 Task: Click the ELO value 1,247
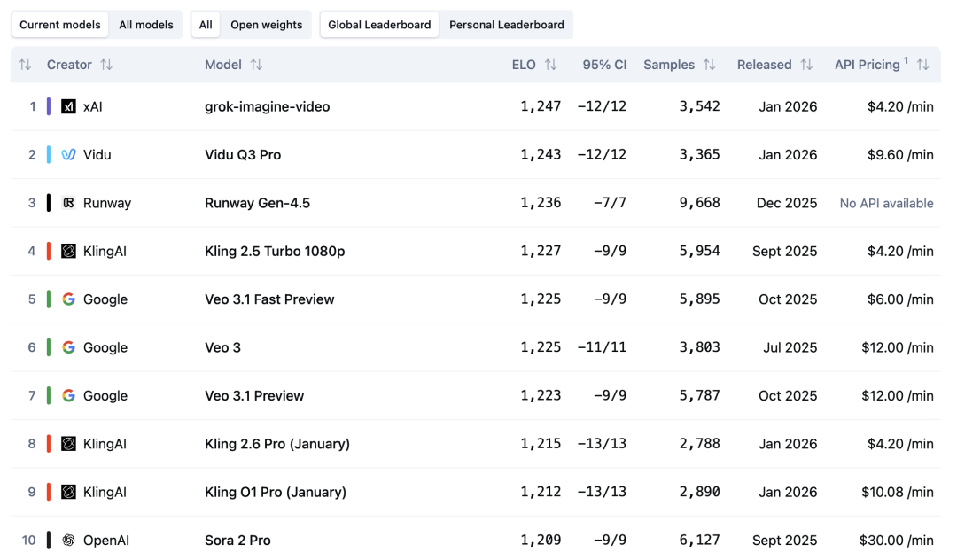(x=541, y=106)
